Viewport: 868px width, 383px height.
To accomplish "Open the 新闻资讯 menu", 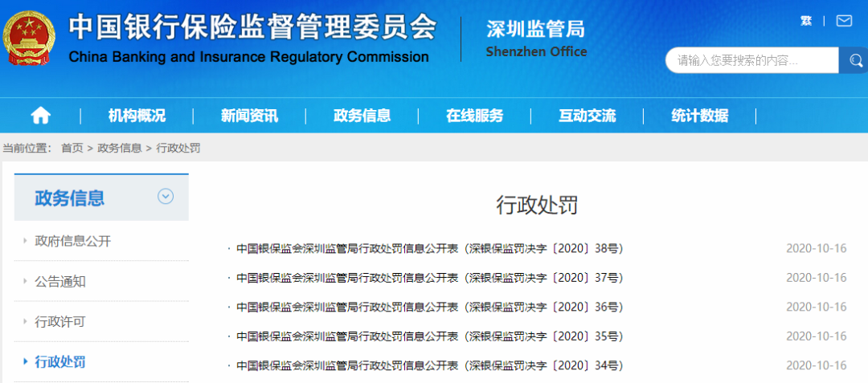I will point(250,116).
